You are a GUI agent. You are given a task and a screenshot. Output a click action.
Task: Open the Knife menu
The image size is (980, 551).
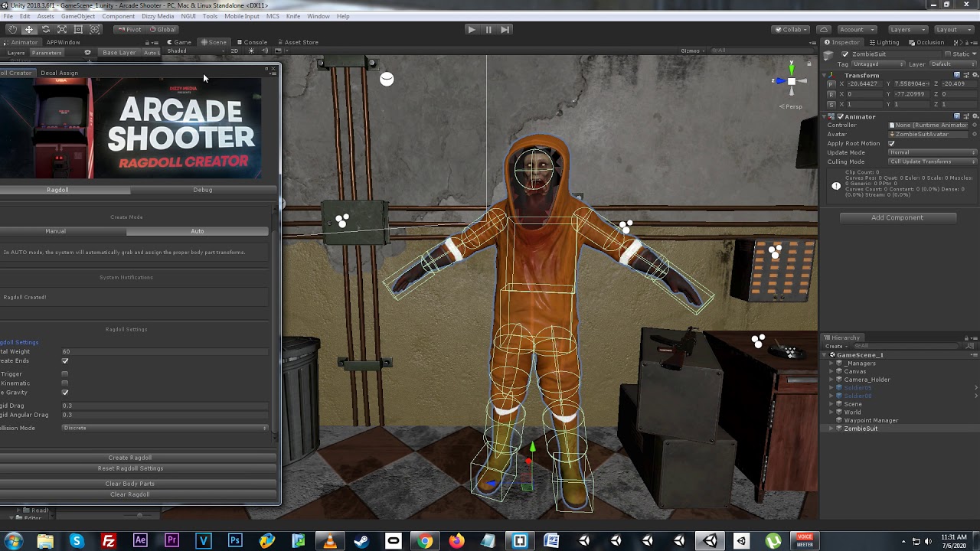293,16
